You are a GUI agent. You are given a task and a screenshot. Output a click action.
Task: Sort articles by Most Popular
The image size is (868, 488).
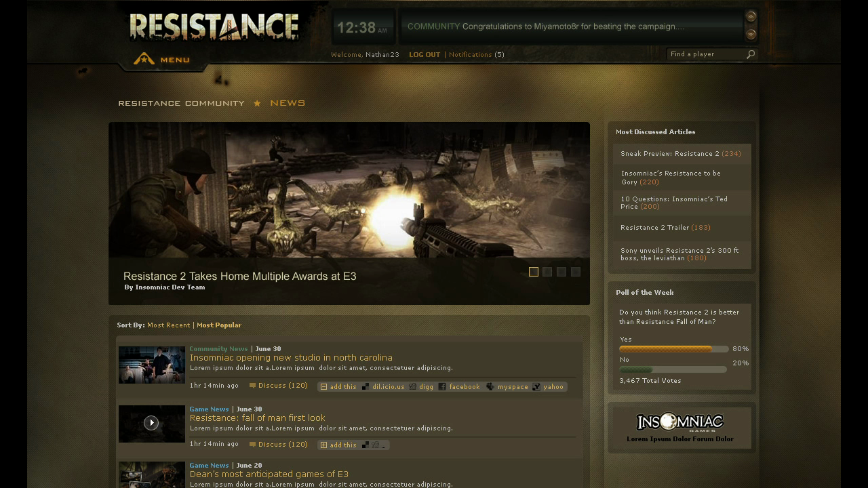click(219, 325)
